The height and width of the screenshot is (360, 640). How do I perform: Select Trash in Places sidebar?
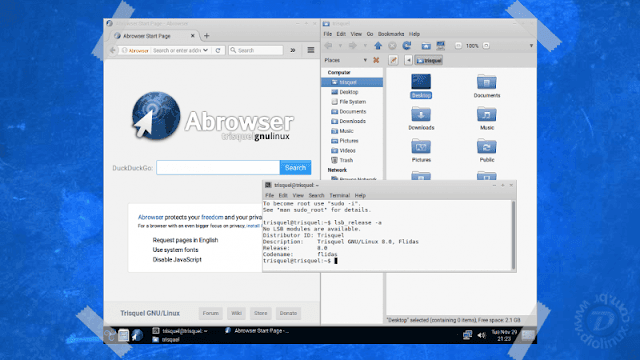pos(352,160)
